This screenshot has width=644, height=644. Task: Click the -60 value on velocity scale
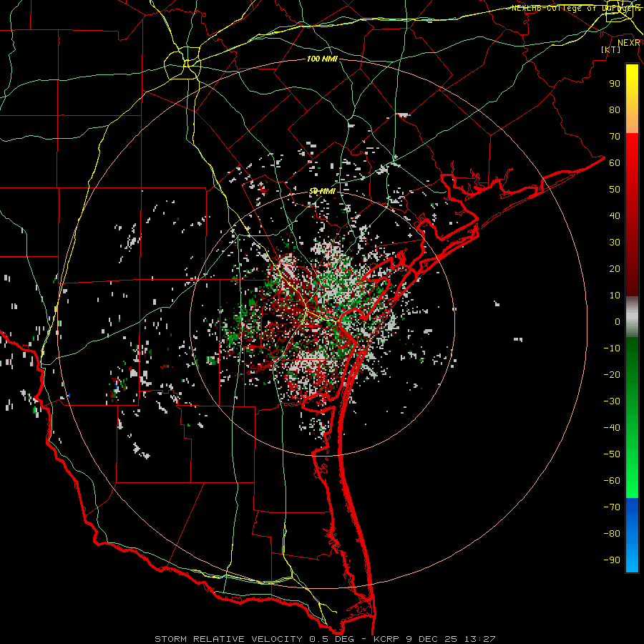(612, 481)
